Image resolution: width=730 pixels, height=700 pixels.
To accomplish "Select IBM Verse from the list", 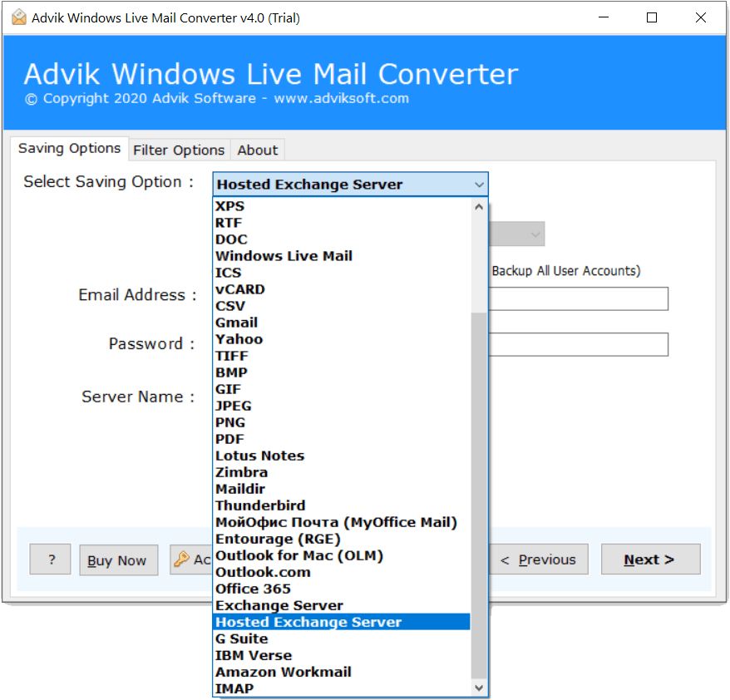I will [342, 655].
